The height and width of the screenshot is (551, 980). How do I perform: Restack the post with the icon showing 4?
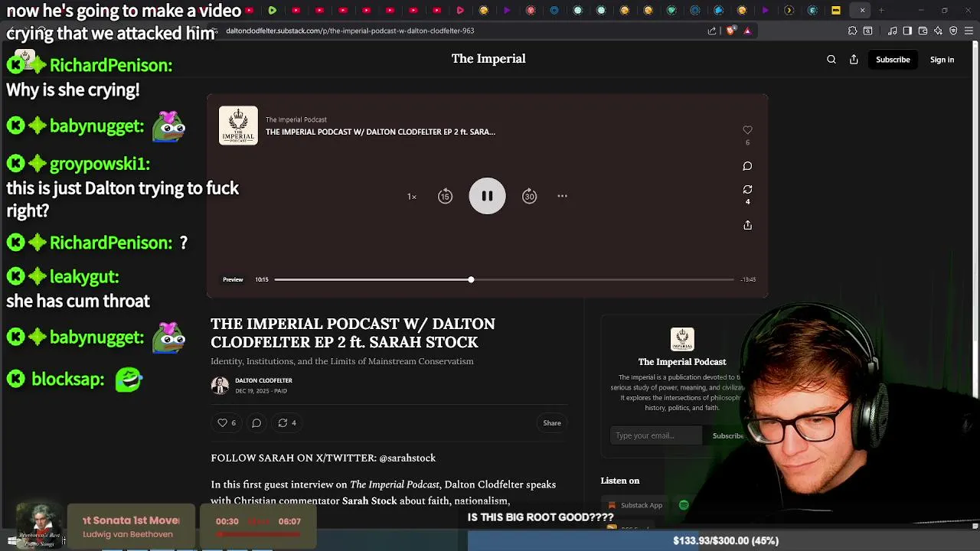pos(287,422)
